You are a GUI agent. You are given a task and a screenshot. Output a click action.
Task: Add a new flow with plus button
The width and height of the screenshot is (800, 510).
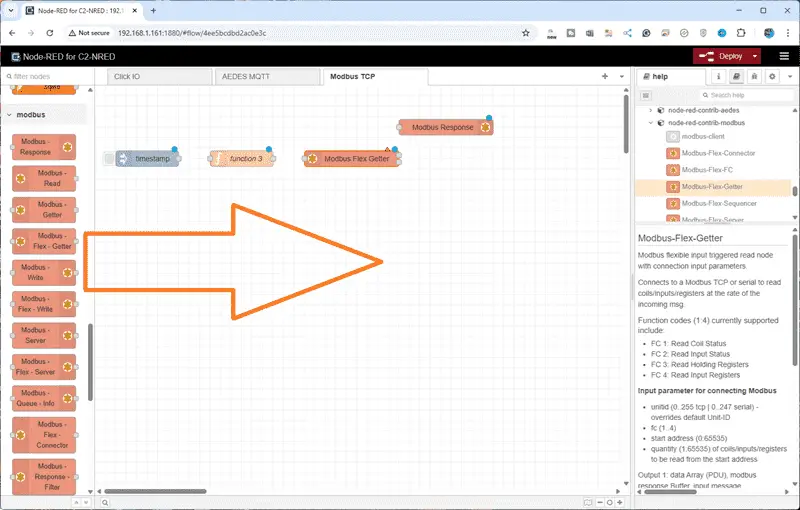pyautogui.click(x=605, y=76)
